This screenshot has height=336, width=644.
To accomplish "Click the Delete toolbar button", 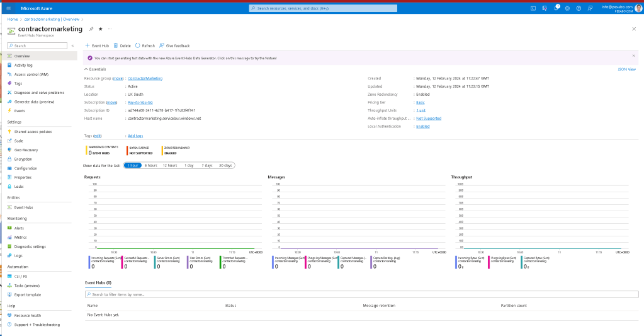I will (x=122, y=45).
